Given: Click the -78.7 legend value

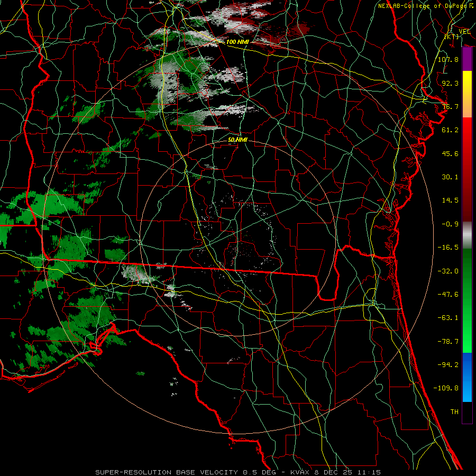Looking at the screenshot, I should (448, 342).
